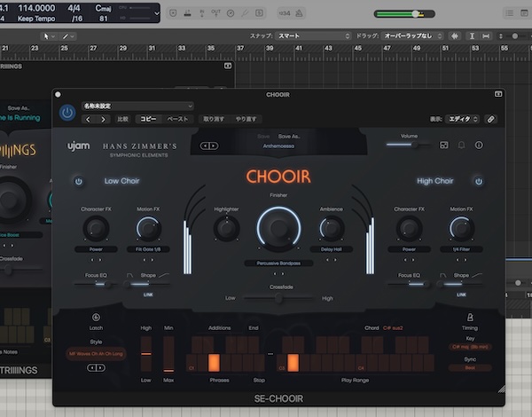The image size is (532, 417).
Task: Click the コピー copy button
Action: (x=148, y=119)
